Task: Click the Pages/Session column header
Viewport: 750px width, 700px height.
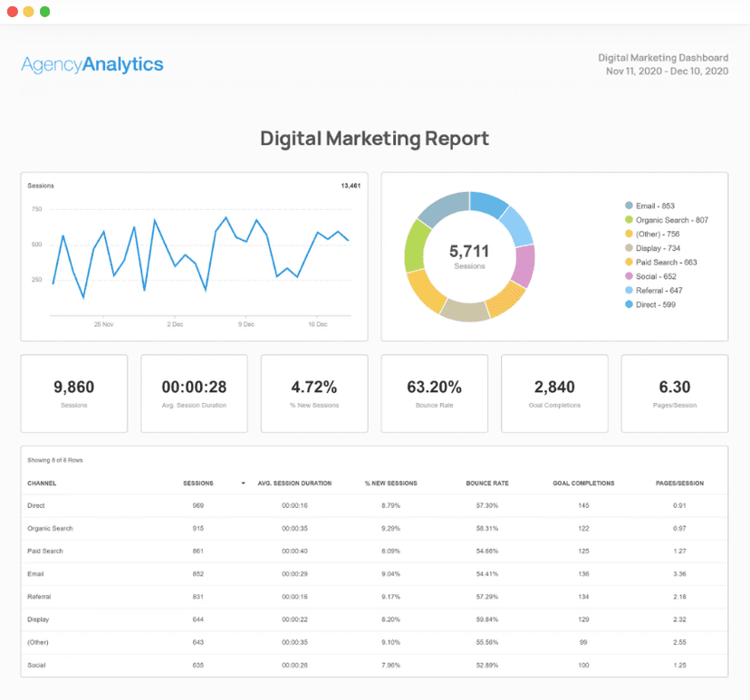Action: point(678,484)
